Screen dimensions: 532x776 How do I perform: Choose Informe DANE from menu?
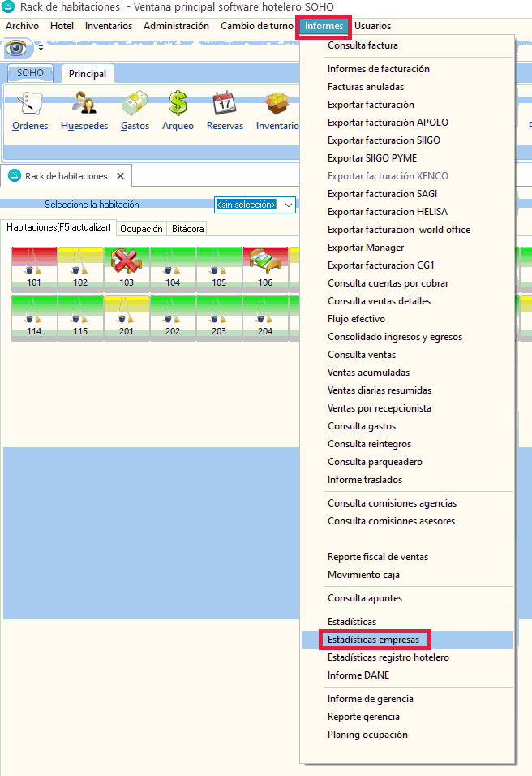click(x=358, y=675)
